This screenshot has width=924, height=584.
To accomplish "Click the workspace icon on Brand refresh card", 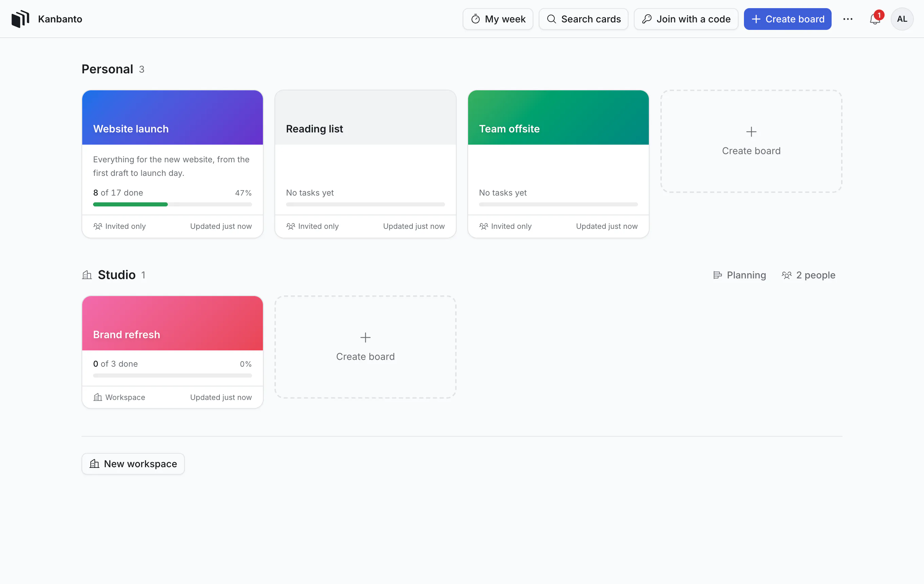I will [98, 397].
